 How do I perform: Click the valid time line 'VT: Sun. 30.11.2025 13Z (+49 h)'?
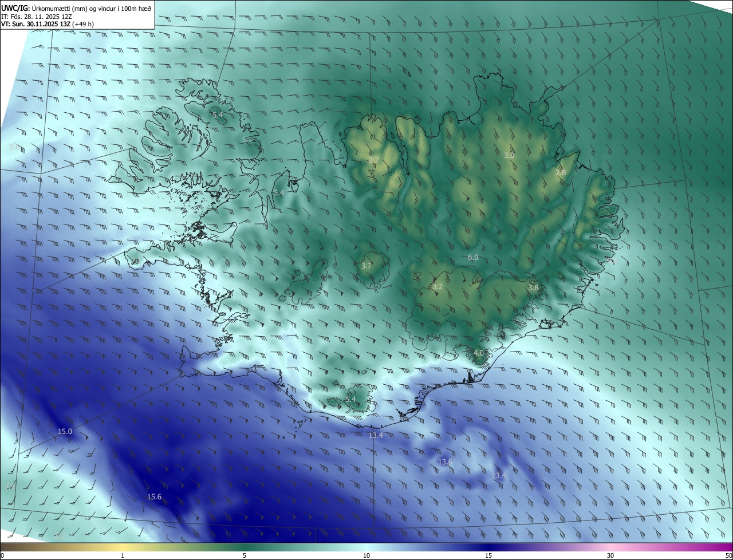[x=48, y=25]
